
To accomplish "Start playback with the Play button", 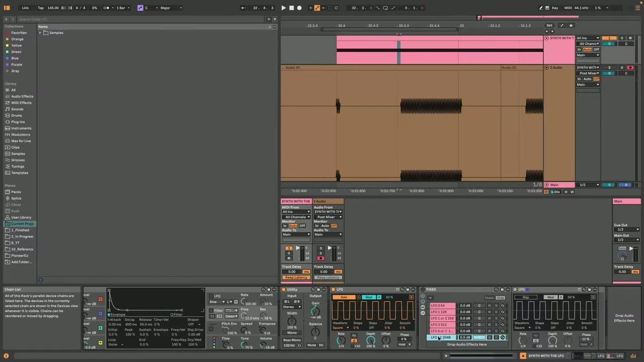I will coord(283,8).
